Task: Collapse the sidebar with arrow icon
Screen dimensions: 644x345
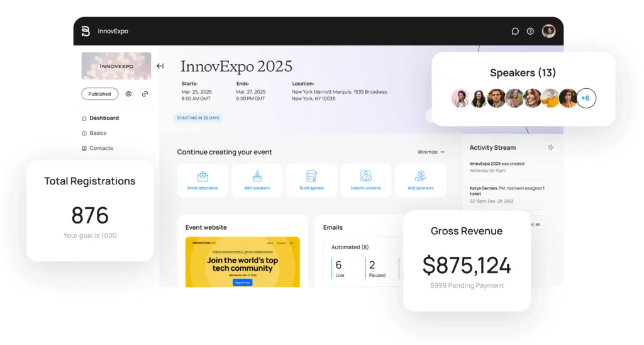Action: click(160, 66)
